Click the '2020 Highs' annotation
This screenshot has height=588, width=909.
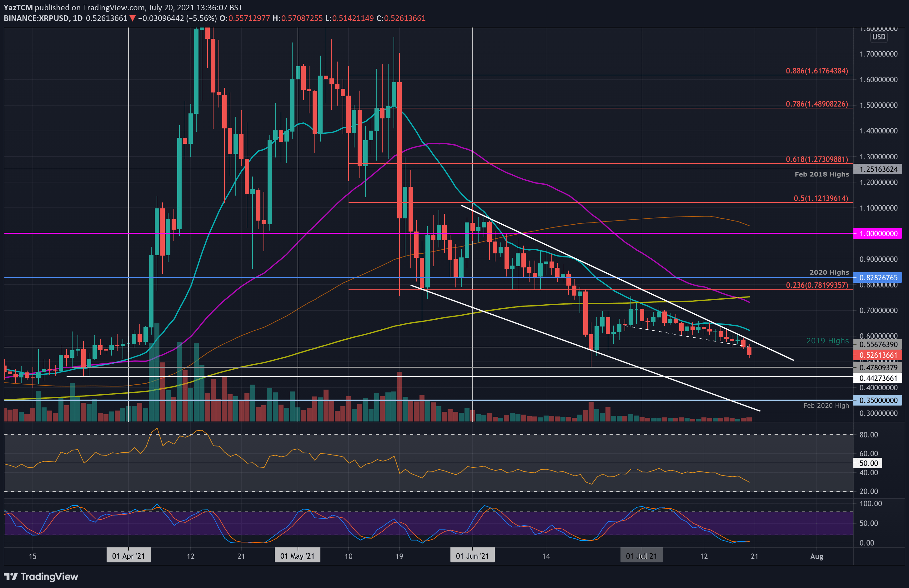click(x=829, y=272)
